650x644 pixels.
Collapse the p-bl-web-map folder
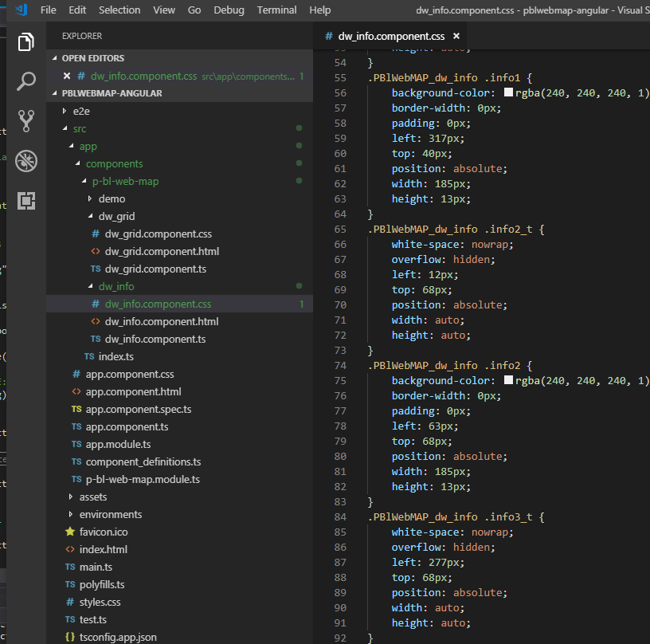click(x=84, y=181)
